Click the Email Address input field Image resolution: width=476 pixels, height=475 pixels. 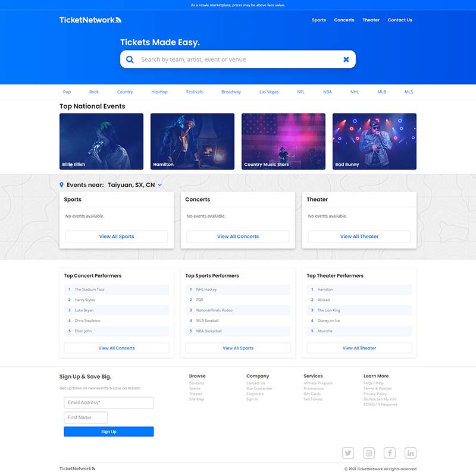point(109,403)
